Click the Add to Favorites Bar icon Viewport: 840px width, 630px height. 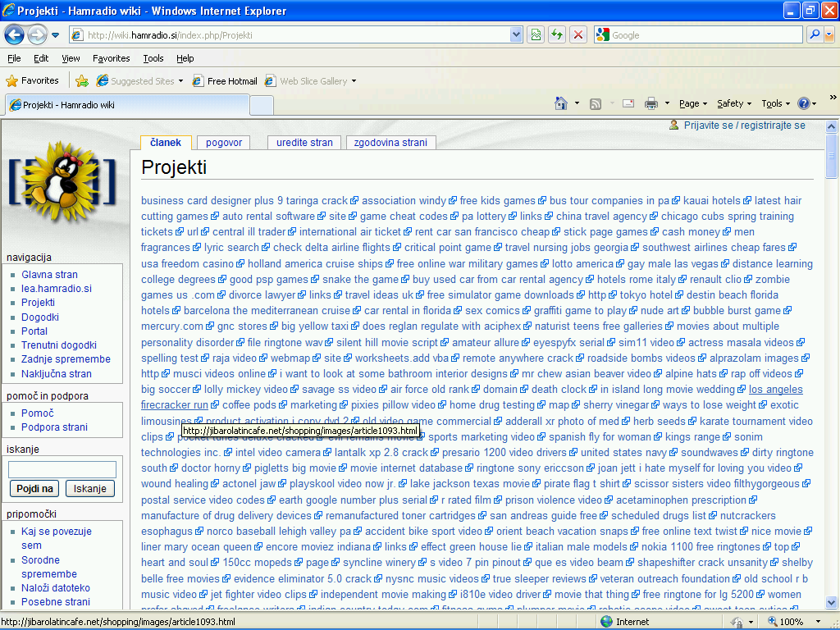point(82,81)
